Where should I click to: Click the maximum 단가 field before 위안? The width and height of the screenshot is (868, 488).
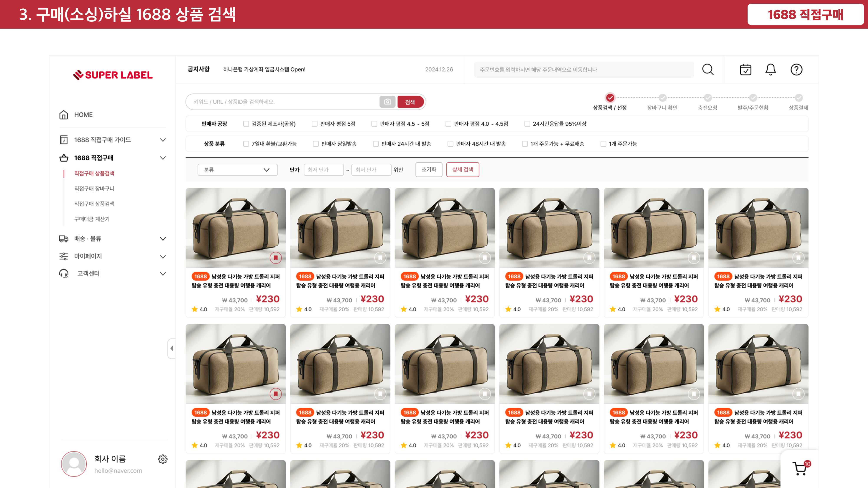371,170
